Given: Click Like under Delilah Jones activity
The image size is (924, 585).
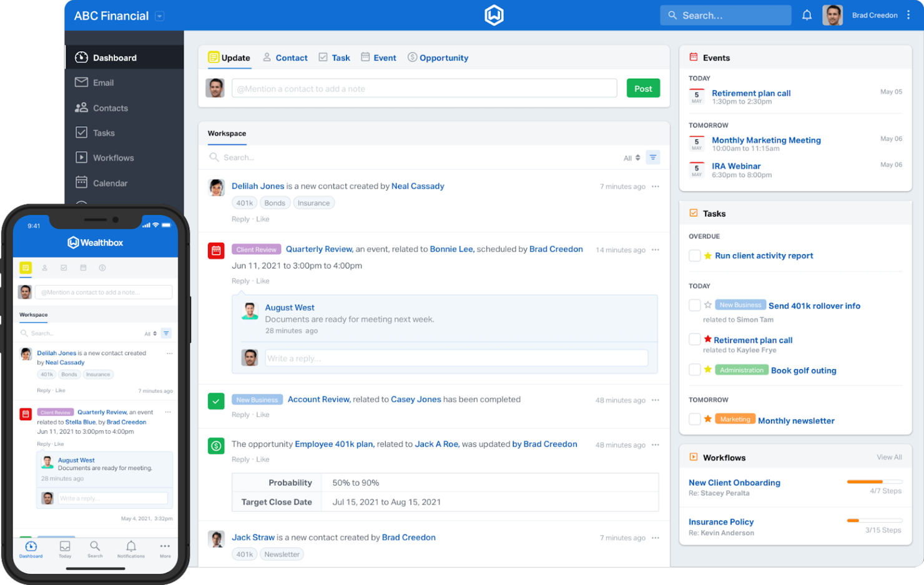Looking at the screenshot, I should (263, 219).
